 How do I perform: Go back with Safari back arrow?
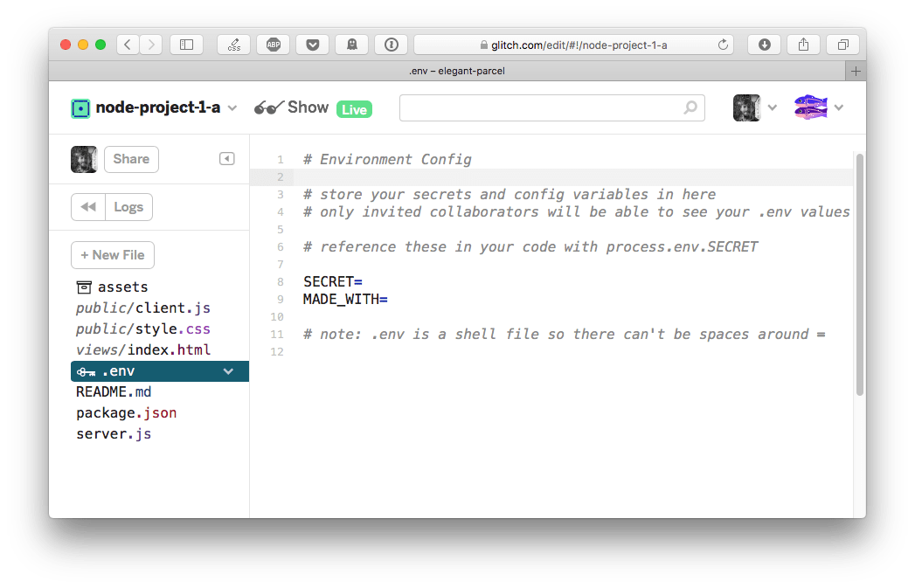click(x=128, y=45)
